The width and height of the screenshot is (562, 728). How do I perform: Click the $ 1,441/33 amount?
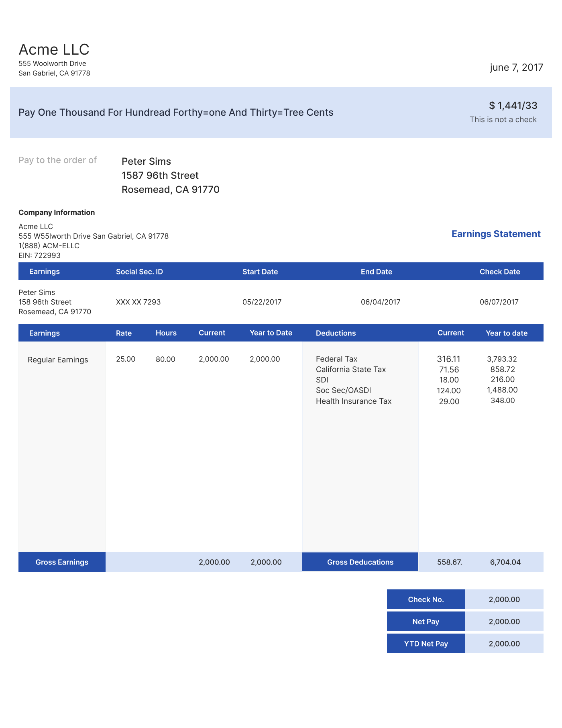[x=513, y=106]
